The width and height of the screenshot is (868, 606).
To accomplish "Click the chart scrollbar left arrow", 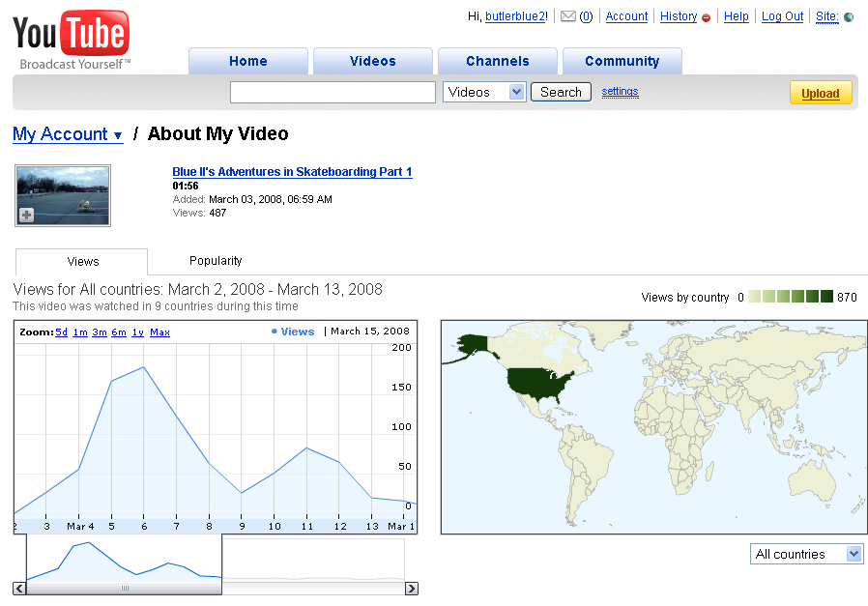I will (19, 589).
